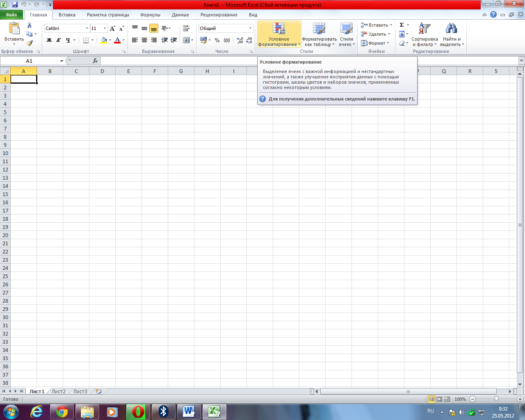Increase decimal places
The image size is (525, 420).
click(240, 40)
